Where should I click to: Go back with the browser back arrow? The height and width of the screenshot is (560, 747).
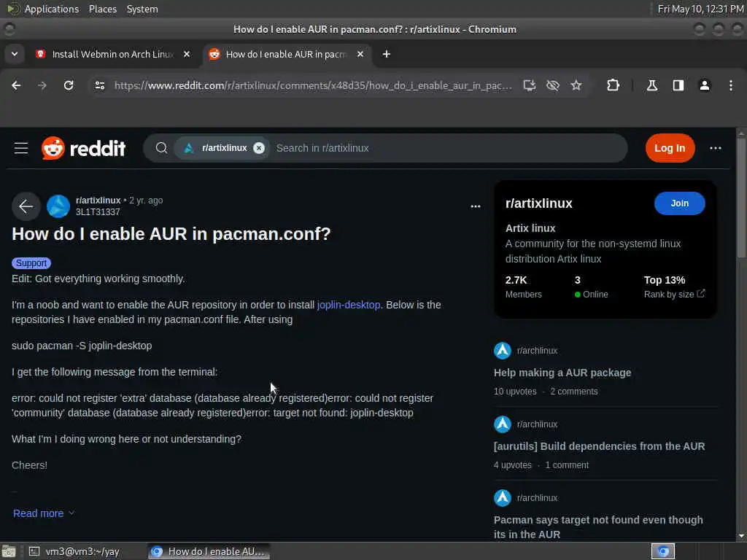click(x=16, y=85)
